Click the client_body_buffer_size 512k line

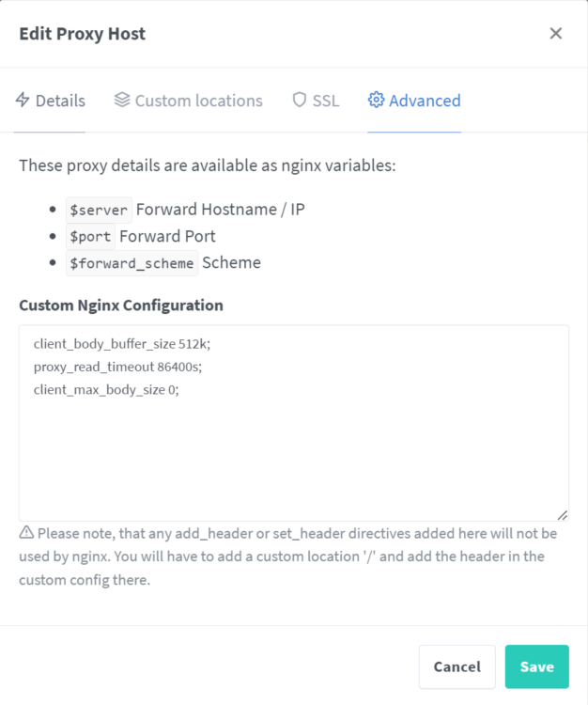tap(122, 344)
